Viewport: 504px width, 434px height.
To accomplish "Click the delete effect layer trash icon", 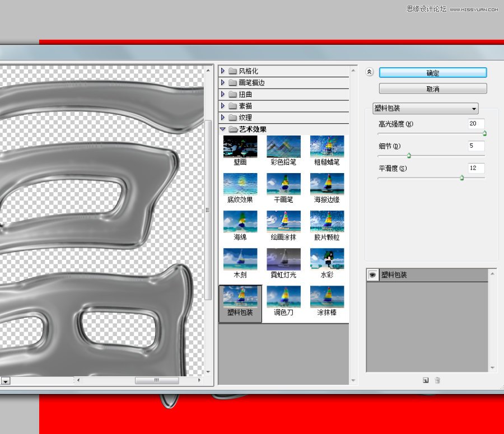I will 437,380.
